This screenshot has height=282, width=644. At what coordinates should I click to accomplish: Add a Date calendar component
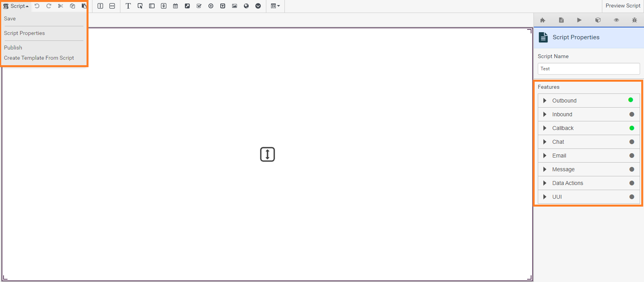pyautogui.click(x=175, y=6)
